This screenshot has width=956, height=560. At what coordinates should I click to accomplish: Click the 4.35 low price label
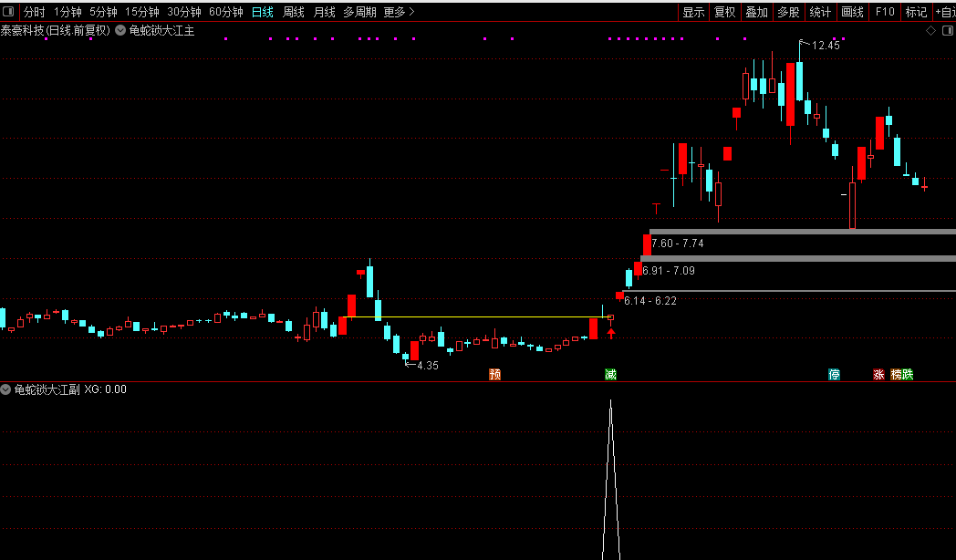[428, 366]
